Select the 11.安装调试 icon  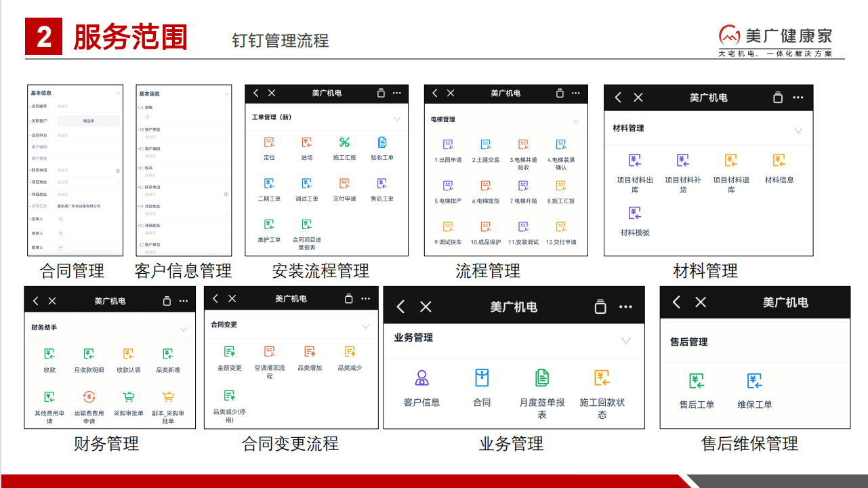click(523, 227)
